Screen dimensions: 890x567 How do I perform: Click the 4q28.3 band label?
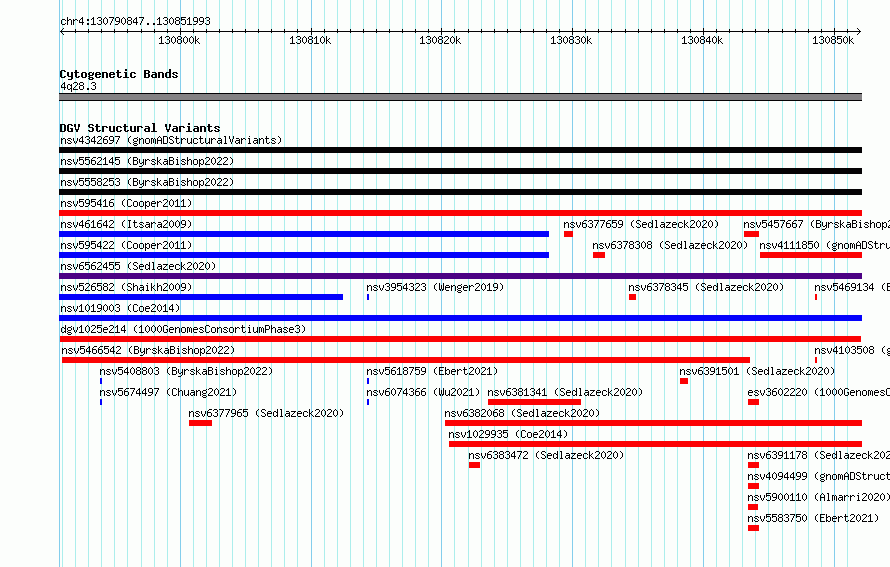tap(78, 86)
